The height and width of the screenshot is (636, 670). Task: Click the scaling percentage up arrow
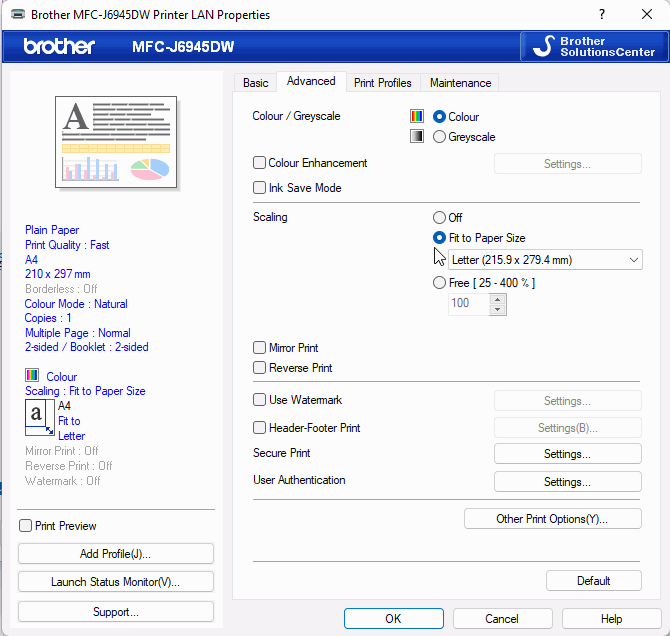coord(497,299)
